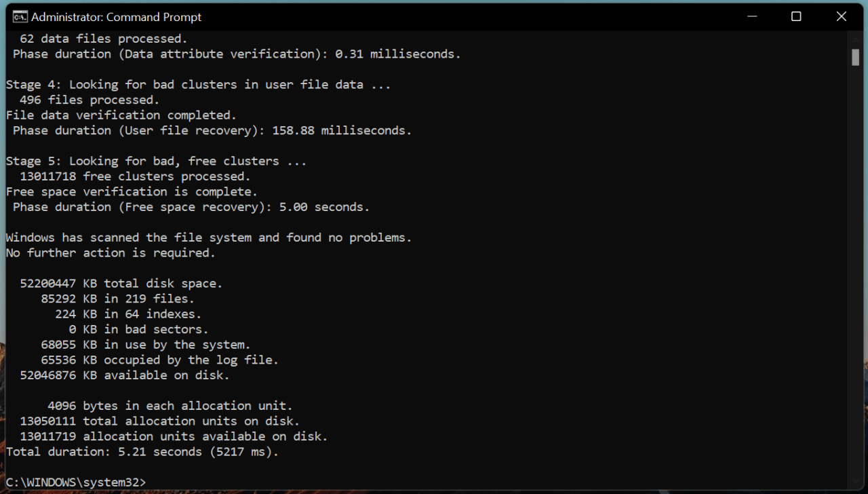Click the '4096 bytes in each allocation unit' line
Image resolution: width=868 pixels, height=494 pixels.
pos(170,406)
